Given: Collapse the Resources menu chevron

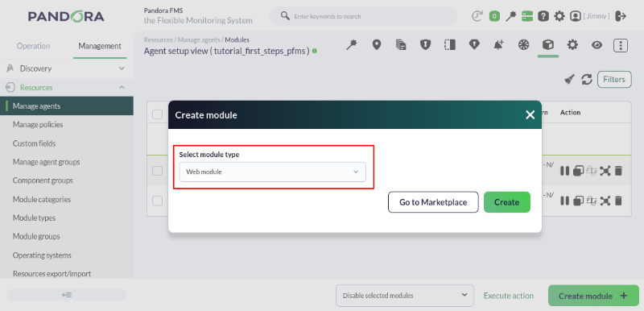Looking at the screenshot, I should point(122,87).
